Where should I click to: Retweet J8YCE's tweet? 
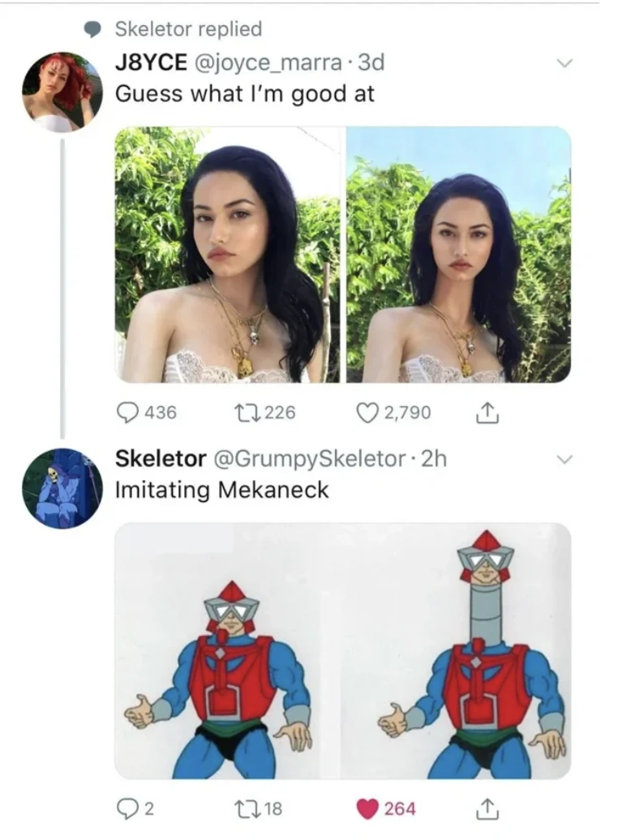coord(247,413)
